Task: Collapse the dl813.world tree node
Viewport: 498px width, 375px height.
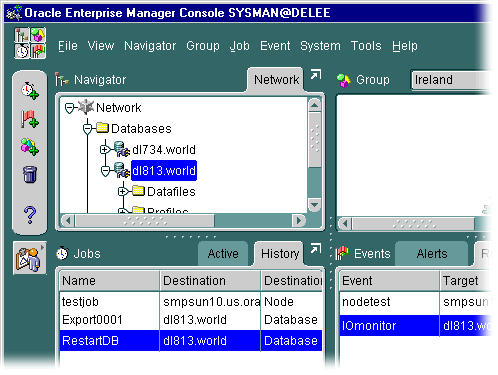Action: (x=105, y=171)
